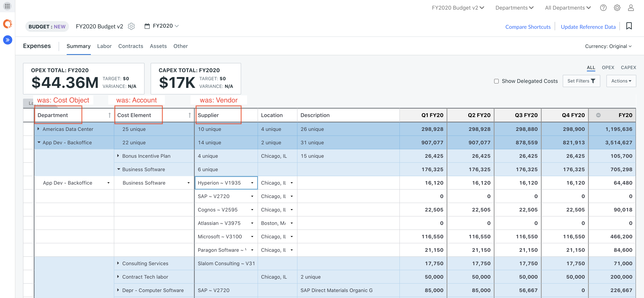Open the Paragon Software supplier dropdown
The width and height of the screenshot is (644, 298).
tap(252, 250)
